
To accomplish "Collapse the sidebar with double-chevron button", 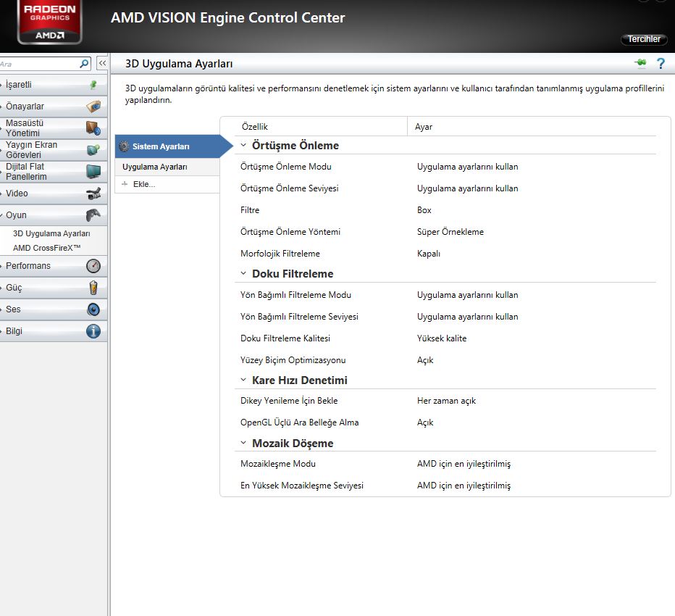I will click(102, 64).
